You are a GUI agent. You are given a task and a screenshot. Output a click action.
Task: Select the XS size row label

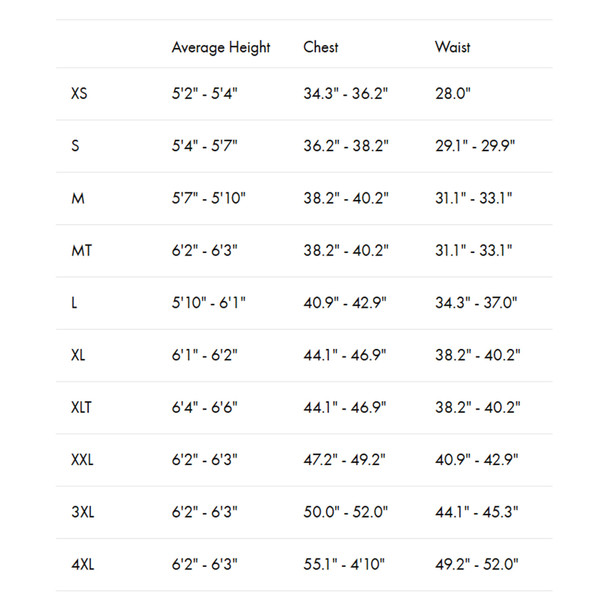(79, 93)
